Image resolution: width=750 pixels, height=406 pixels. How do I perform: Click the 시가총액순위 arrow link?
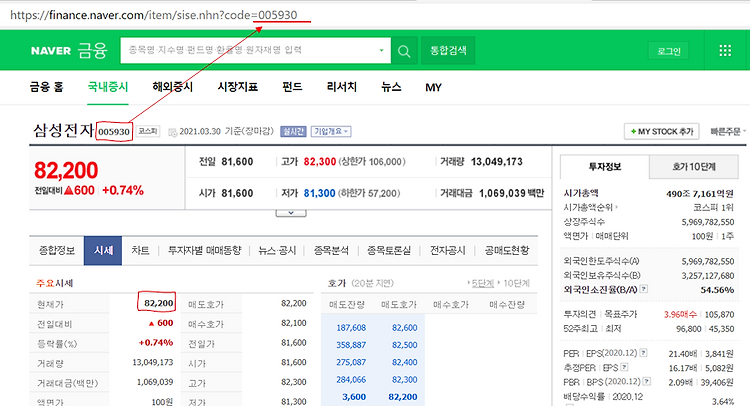(591, 207)
